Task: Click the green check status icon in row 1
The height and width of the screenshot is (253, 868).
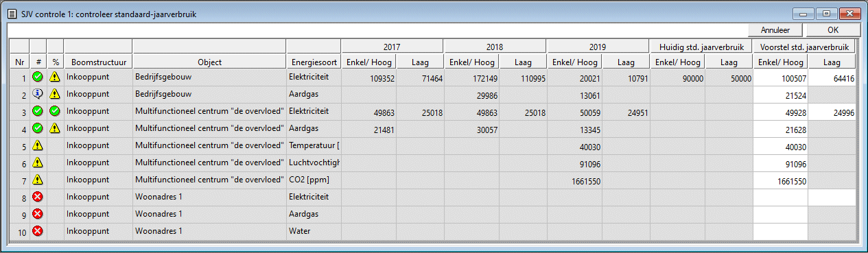Action: [x=38, y=77]
